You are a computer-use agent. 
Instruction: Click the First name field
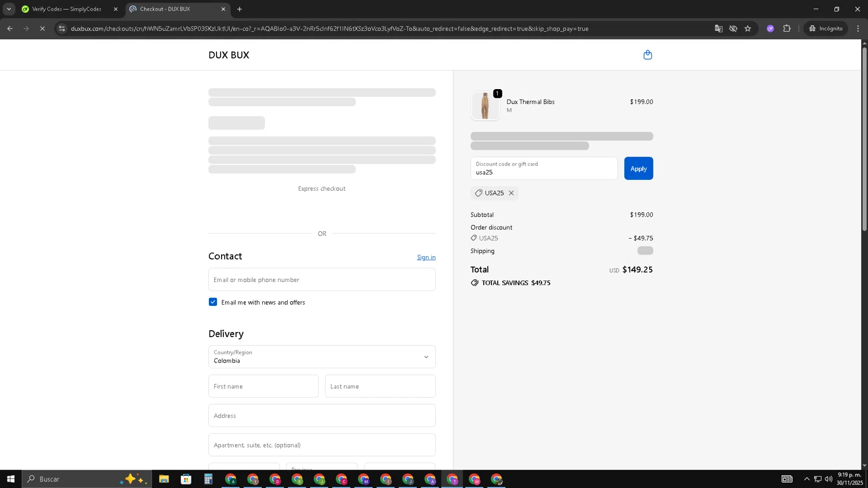click(263, 386)
